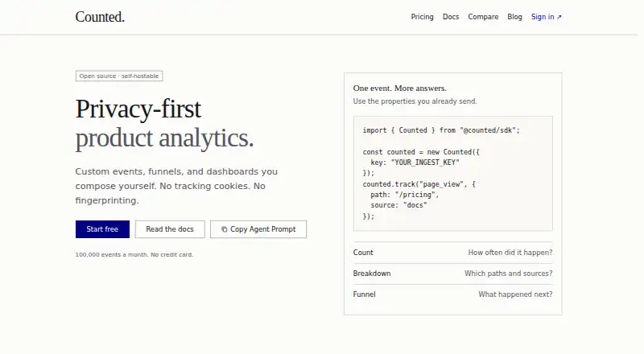Click the counted.track("page_view") code line
644x354 pixels.
tap(419, 184)
